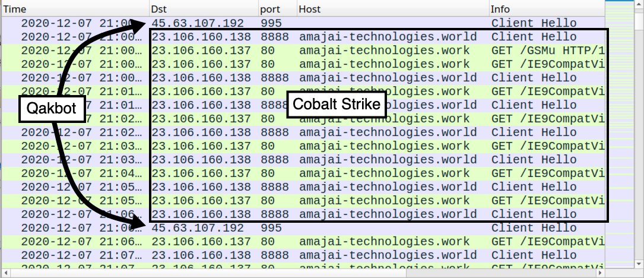Click the vertical scrollbar down arrow
The image size is (644, 278).
[x=639, y=264]
